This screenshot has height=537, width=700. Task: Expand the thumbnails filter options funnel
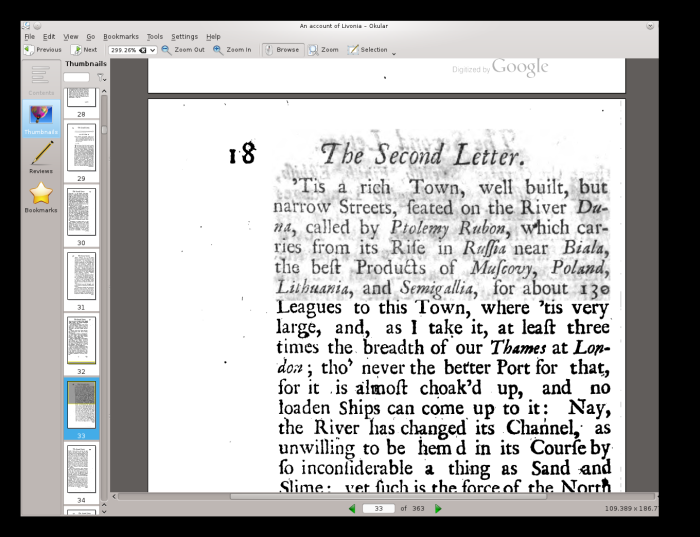[100, 77]
